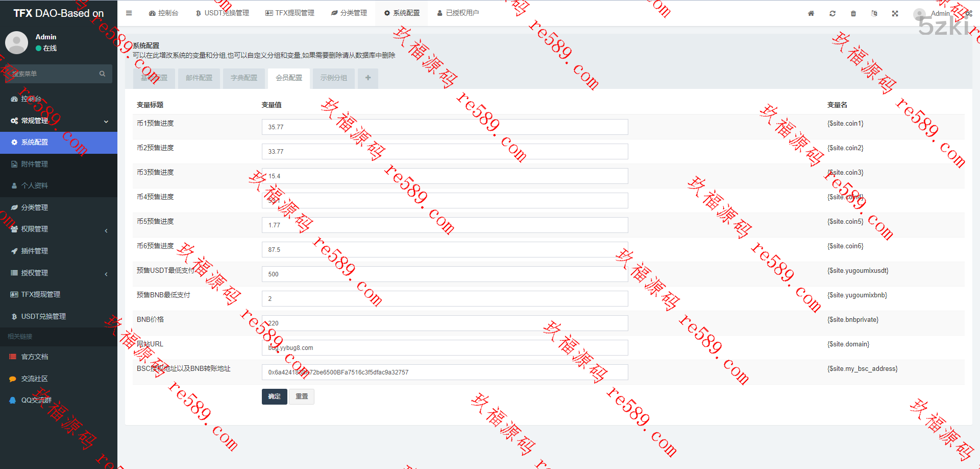Expand the 权限管理 sidebar menu
The height and width of the screenshot is (469, 980).
pyautogui.click(x=106, y=230)
